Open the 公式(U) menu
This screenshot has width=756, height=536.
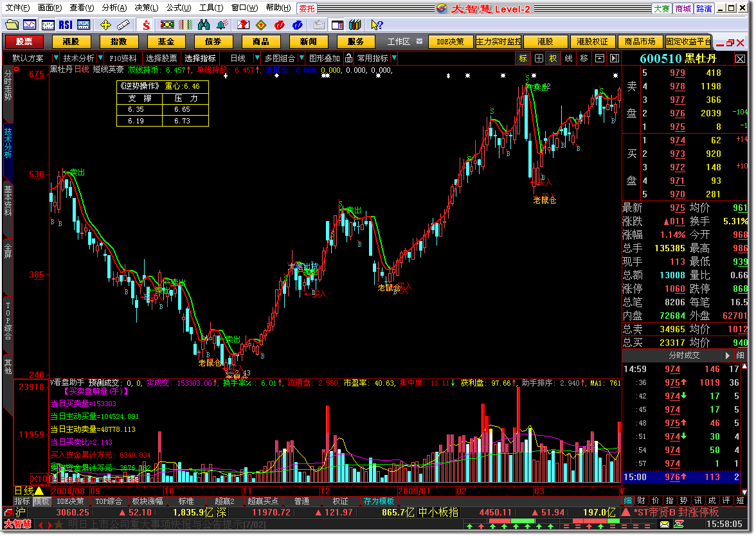(x=179, y=8)
